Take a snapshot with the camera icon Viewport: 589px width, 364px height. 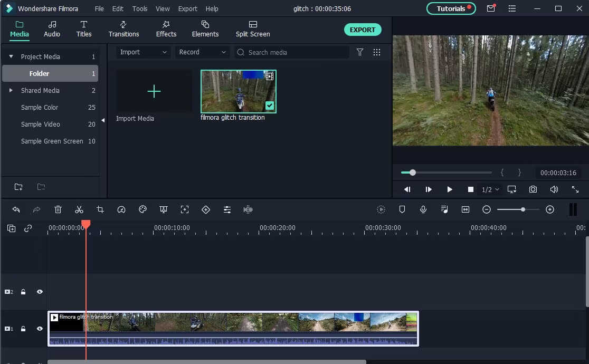[x=533, y=189]
